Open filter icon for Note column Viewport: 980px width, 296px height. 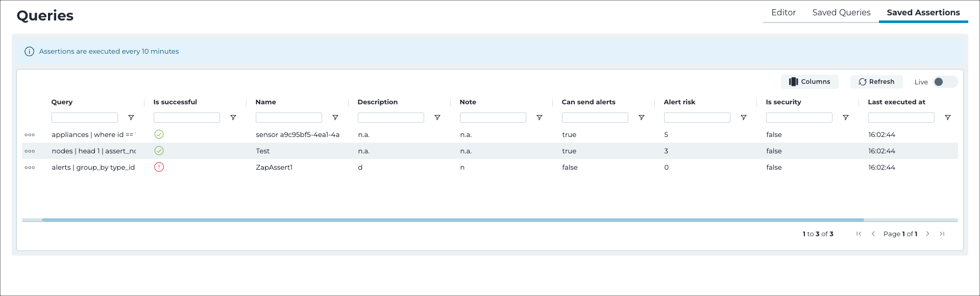[540, 118]
